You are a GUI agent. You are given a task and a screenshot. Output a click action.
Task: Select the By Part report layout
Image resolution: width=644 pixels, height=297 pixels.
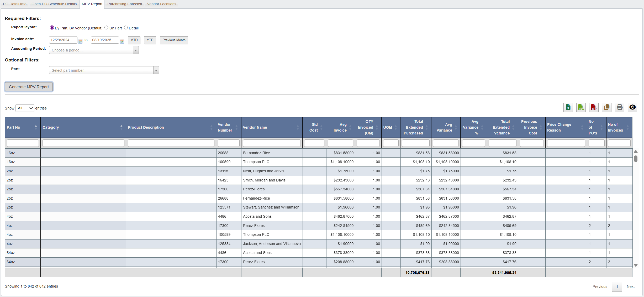coord(107,28)
